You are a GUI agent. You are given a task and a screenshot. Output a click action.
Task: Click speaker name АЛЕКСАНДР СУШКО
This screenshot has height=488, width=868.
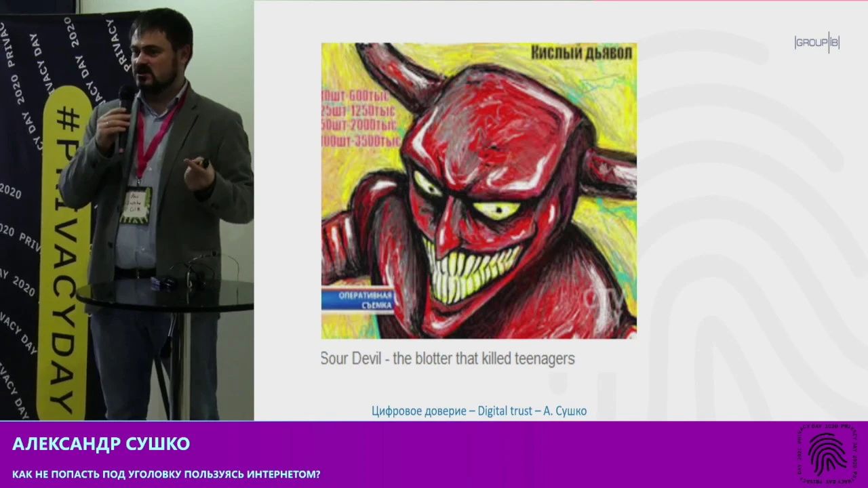tap(101, 444)
